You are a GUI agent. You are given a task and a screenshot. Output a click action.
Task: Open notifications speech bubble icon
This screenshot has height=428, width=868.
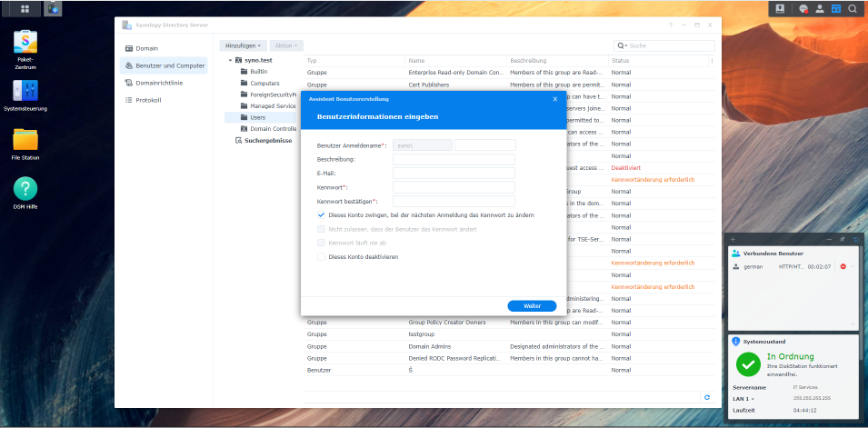803,8
